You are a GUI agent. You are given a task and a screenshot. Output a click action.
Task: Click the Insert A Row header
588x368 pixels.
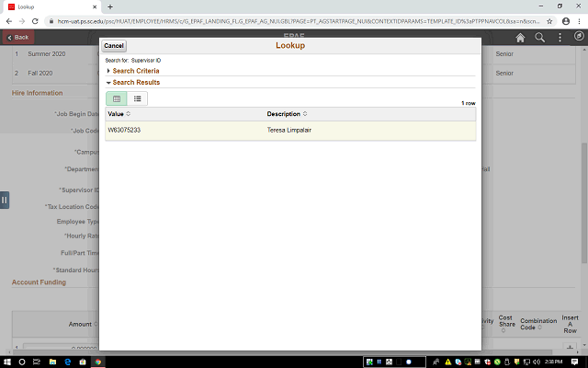tap(570, 324)
